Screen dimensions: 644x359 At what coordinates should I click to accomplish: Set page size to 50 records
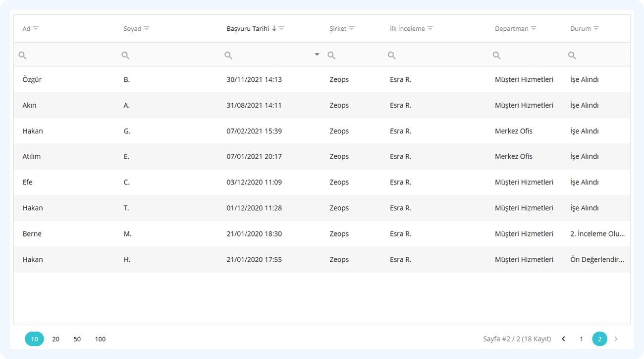coord(77,339)
